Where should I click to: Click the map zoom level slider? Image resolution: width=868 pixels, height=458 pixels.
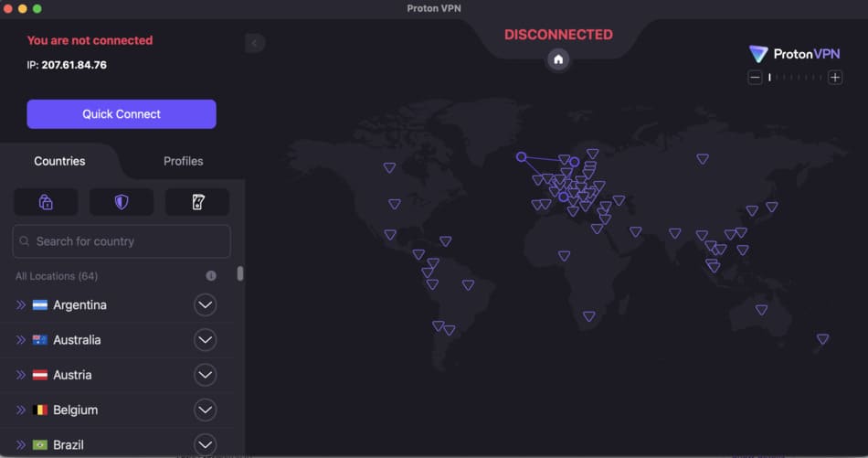coord(795,78)
